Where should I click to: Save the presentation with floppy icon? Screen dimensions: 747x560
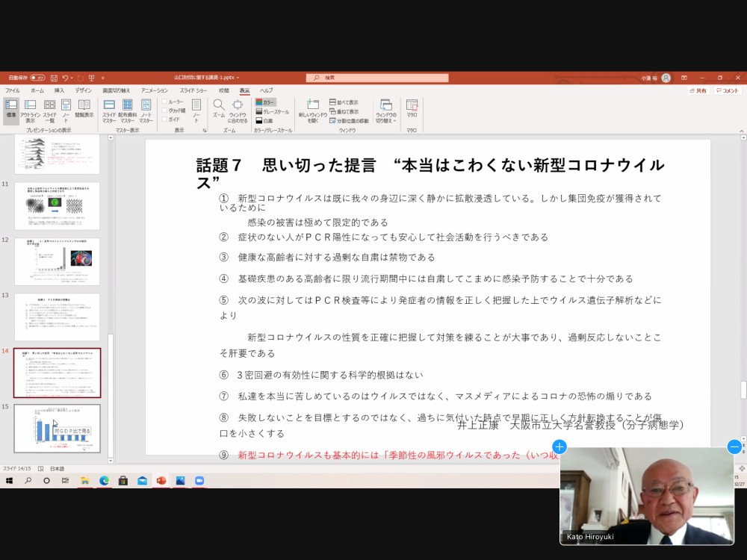point(54,78)
